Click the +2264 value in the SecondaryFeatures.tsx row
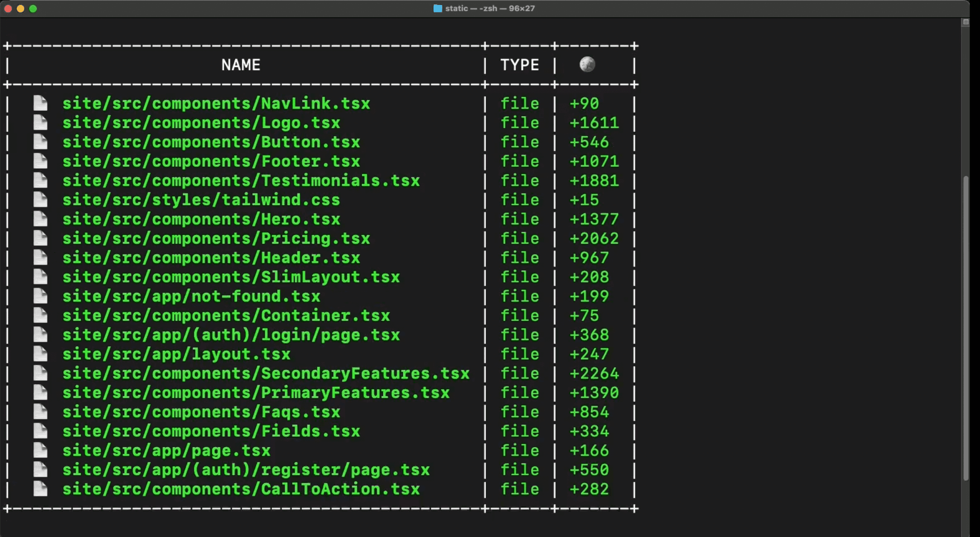This screenshot has height=537, width=980. [594, 374]
